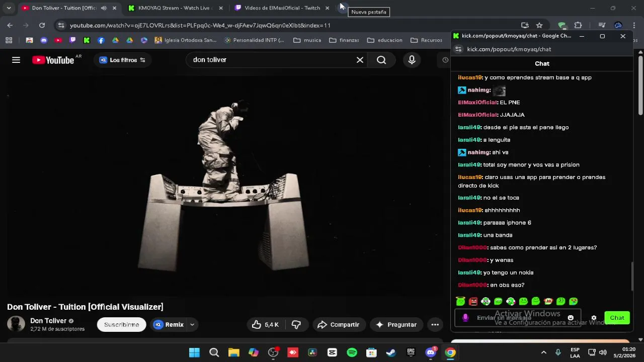Expand the 'musica' bookmarks folder
644x362 pixels.
(x=307, y=40)
